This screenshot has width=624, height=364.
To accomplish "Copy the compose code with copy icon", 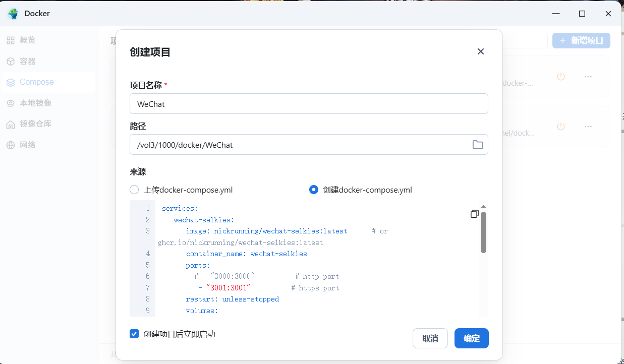I will (x=474, y=214).
